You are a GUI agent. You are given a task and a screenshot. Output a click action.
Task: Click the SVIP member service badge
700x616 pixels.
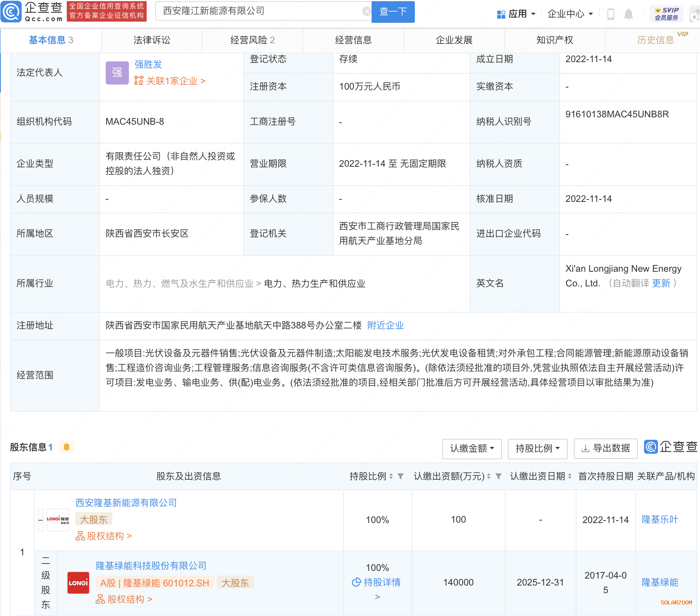666,14
